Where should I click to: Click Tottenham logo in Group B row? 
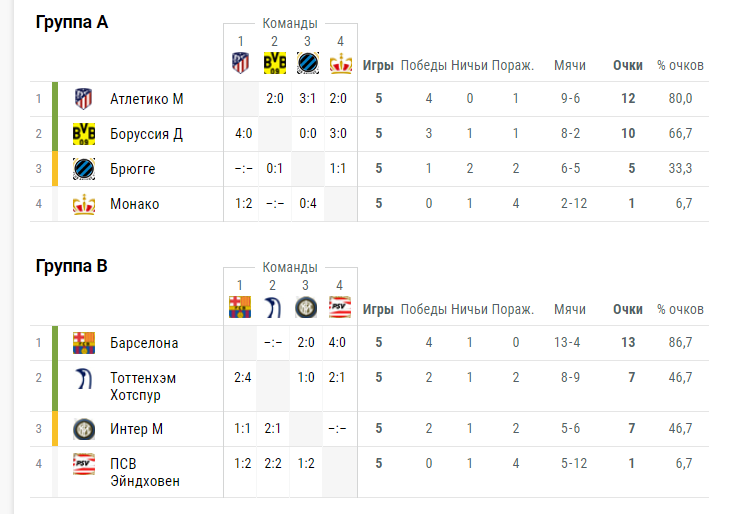click(x=83, y=378)
